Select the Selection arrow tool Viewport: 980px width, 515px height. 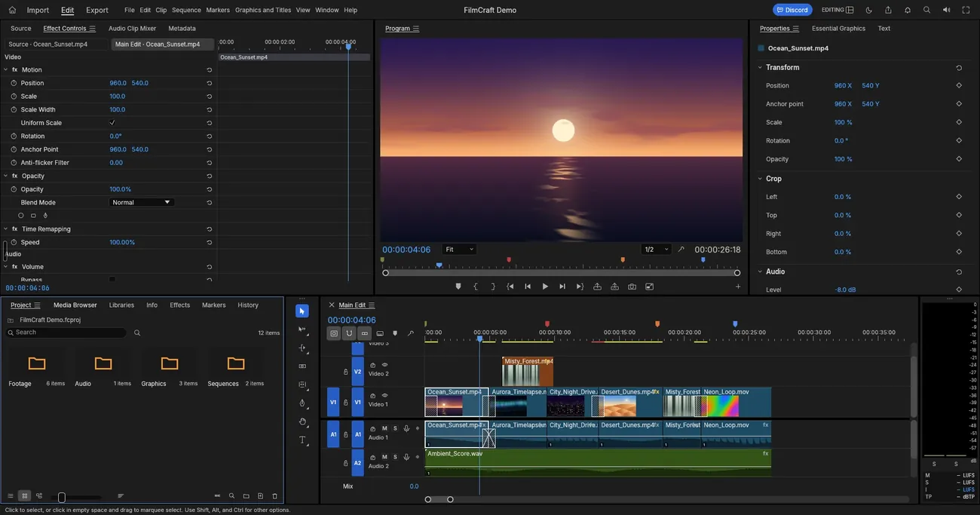click(x=302, y=311)
